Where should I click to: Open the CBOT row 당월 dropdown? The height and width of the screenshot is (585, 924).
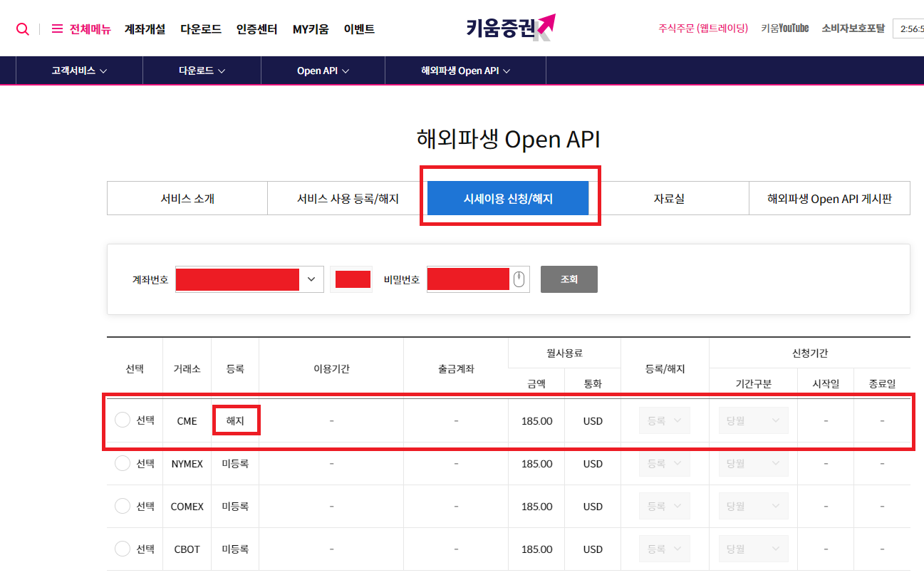click(753, 549)
